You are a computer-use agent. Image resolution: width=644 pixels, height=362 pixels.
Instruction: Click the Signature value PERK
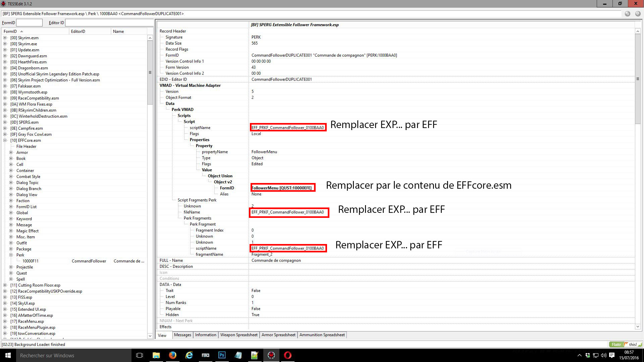click(x=256, y=37)
